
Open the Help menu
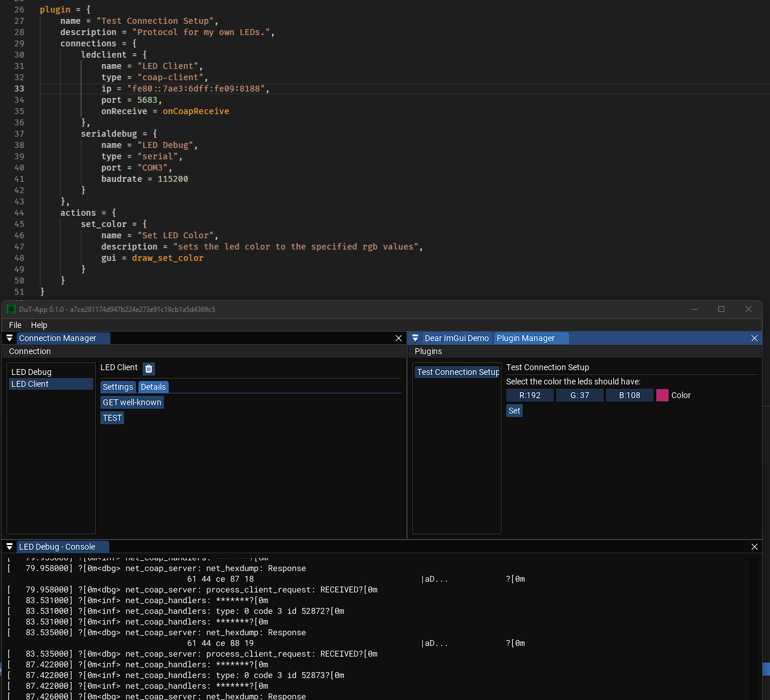(39, 325)
